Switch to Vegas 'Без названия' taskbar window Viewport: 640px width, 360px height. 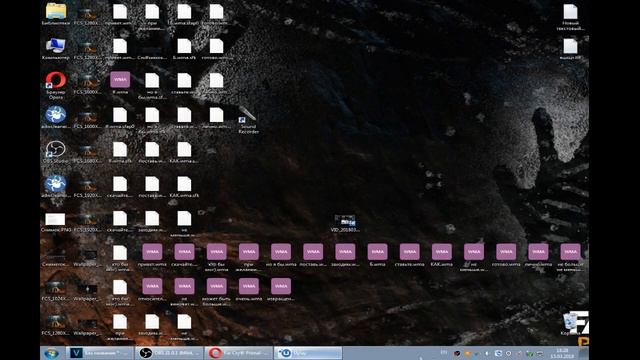click(x=100, y=353)
